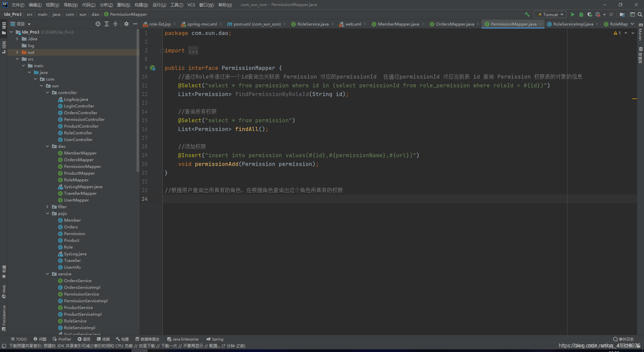This screenshot has height=352, width=644.
Task: Open the VCS menu
Action: (191, 5)
